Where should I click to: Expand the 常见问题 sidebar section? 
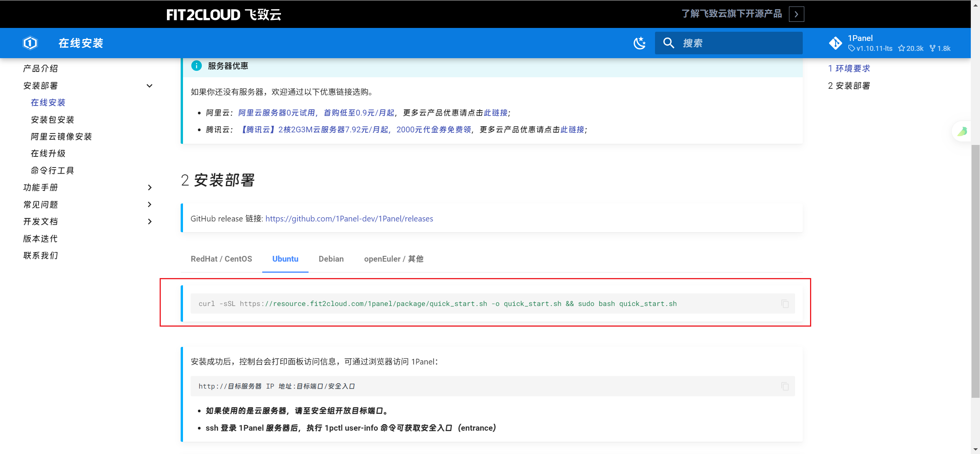point(150,205)
